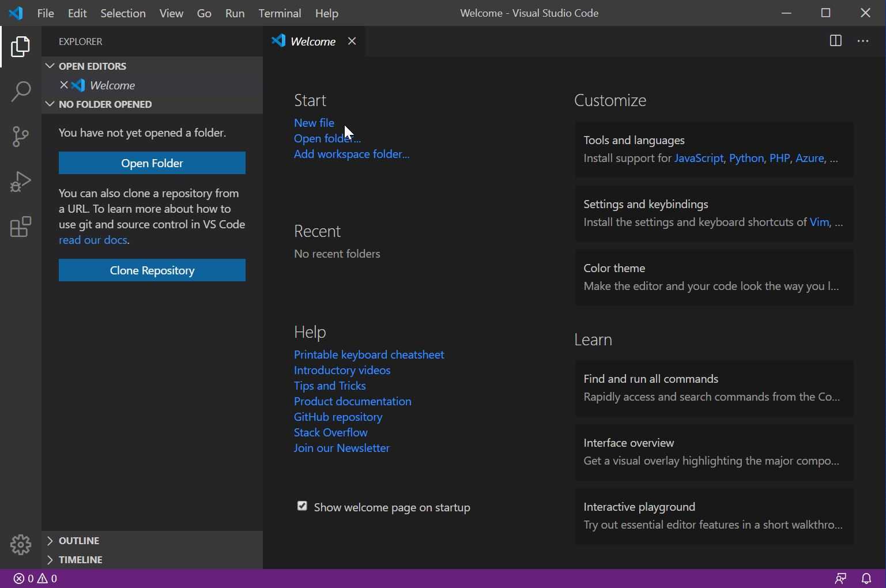Open Stack Overflow link
This screenshot has width=886, height=588.
[331, 432]
